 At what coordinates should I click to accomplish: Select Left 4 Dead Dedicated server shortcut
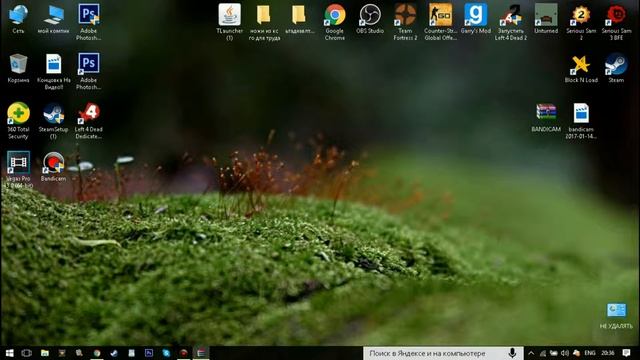pos(89,121)
